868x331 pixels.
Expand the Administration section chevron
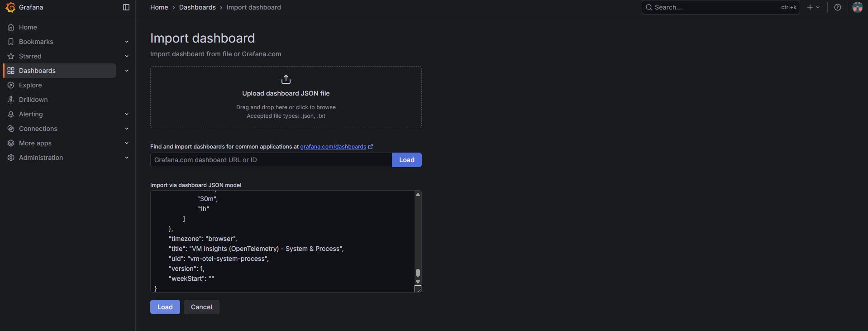click(x=127, y=158)
